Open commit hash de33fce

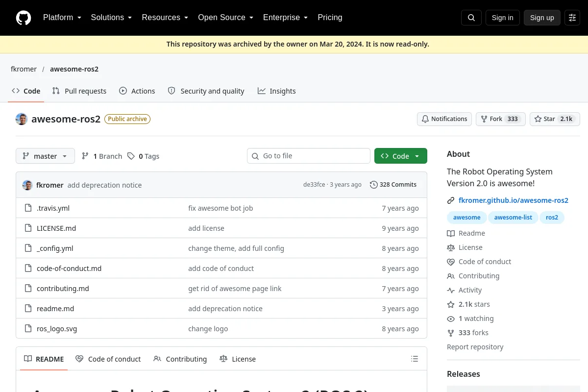pyautogui.click(x=314, y=185)
